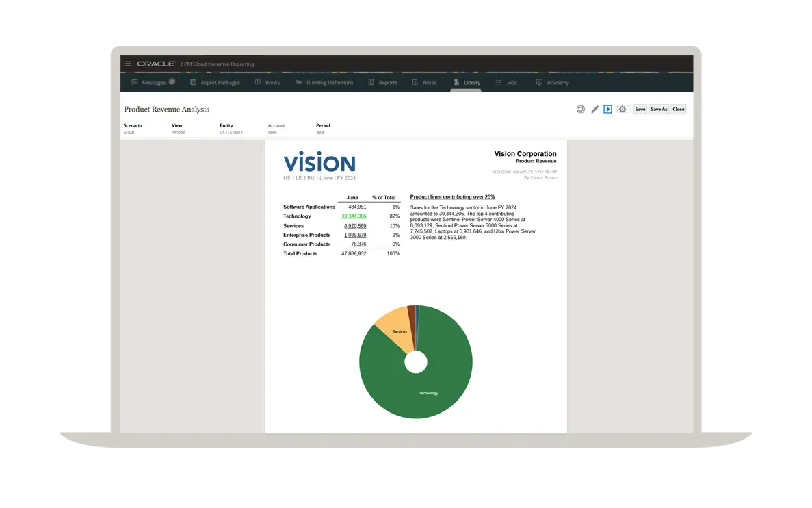Click the pencil edit report icon

coord(594,110)
